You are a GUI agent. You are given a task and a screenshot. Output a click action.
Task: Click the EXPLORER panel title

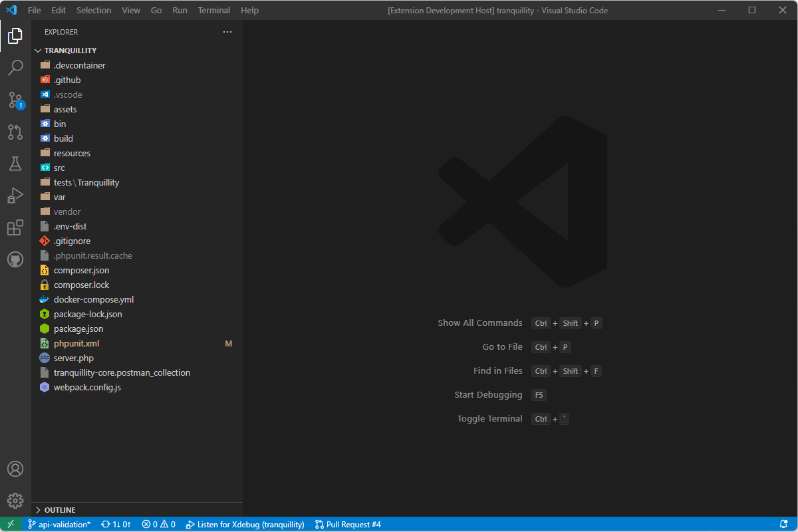61,32
